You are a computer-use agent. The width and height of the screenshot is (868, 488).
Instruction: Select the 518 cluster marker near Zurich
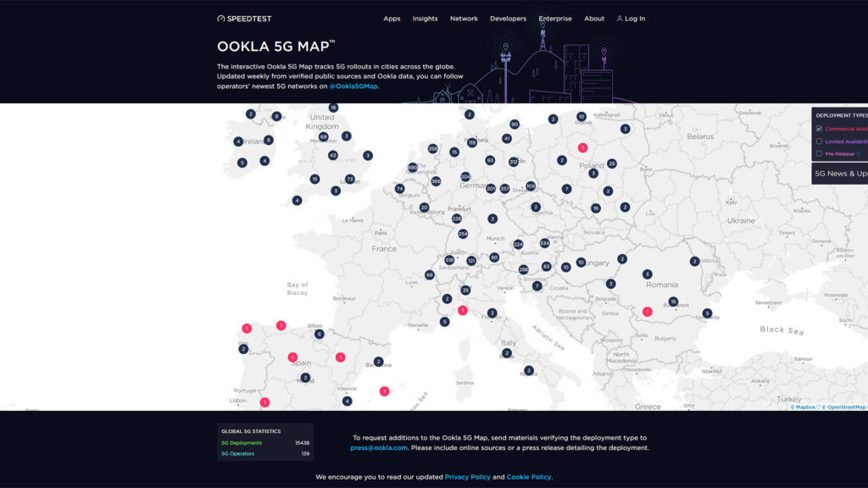click(x=449, y=260)
